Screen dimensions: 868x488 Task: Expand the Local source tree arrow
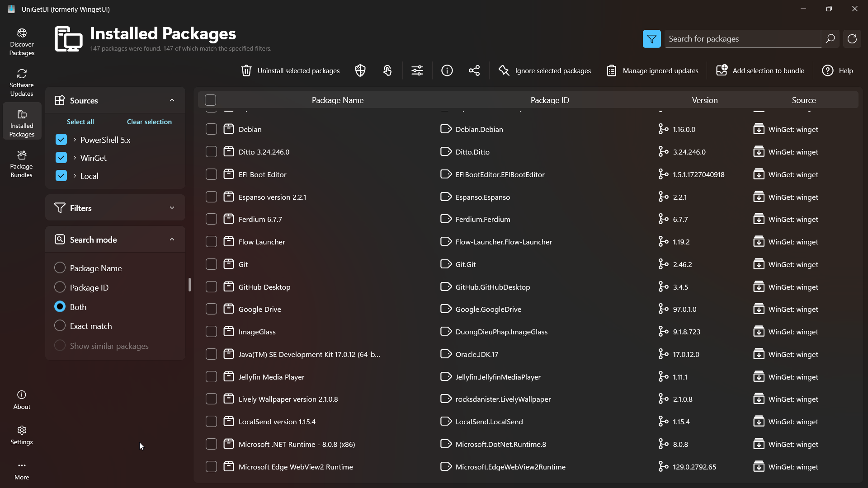tap(75, 176)
